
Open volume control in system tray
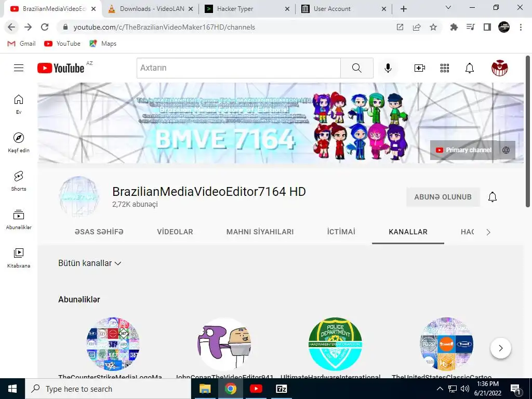pos(465,389)
